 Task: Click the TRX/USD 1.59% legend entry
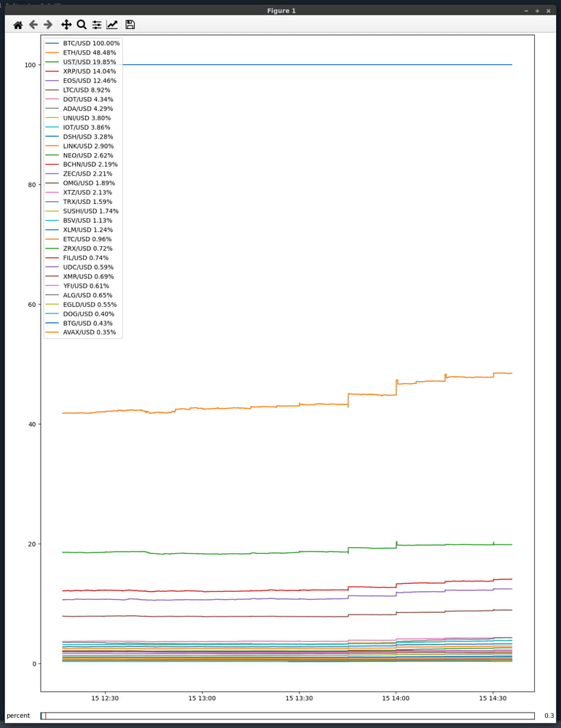point(79,202)
